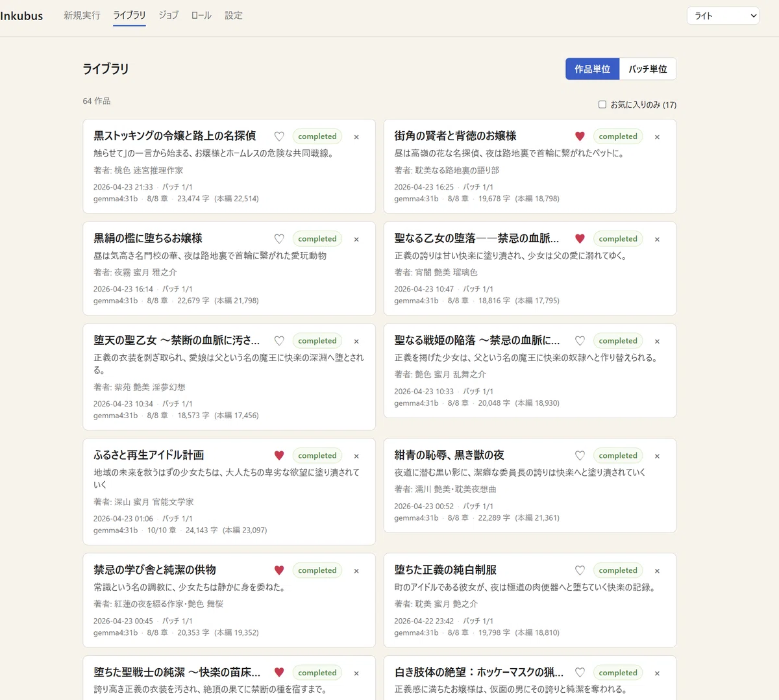
Task: Open title 禁忌の学び舎と純潔の供物
Action: tap(155, 570)
